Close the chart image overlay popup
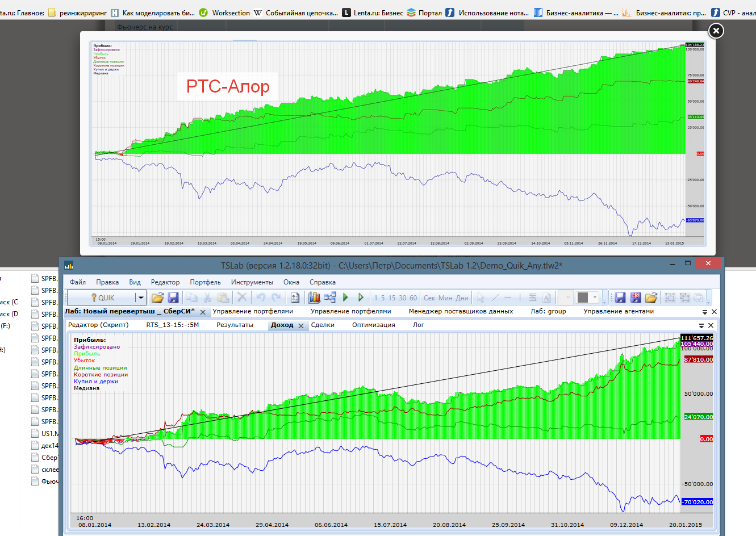 [x=716, y=31]
